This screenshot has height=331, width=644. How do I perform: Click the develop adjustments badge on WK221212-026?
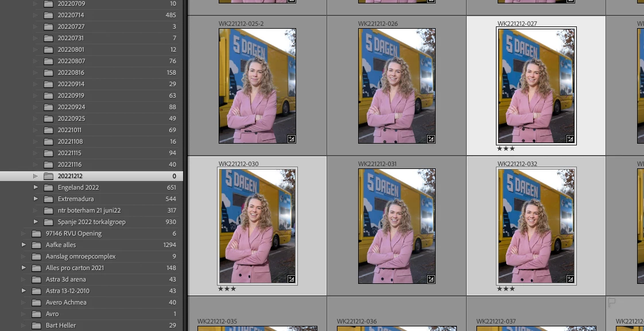pyautogui.click(x=430, y=139)
